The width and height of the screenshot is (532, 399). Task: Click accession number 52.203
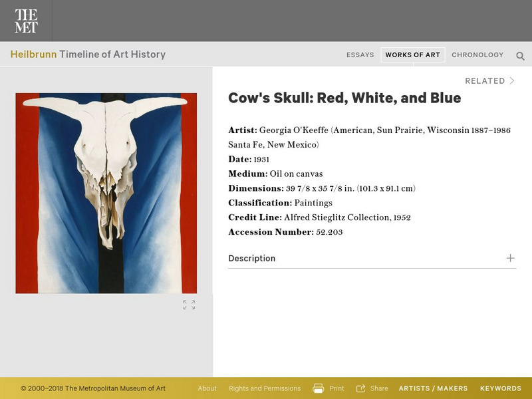pos(329,232)
